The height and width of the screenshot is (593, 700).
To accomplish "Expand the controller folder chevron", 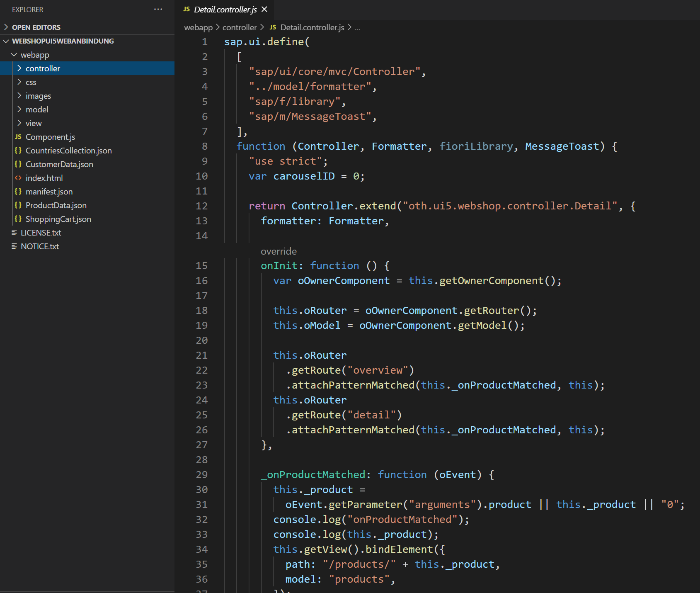I will (x=19, y=68).
